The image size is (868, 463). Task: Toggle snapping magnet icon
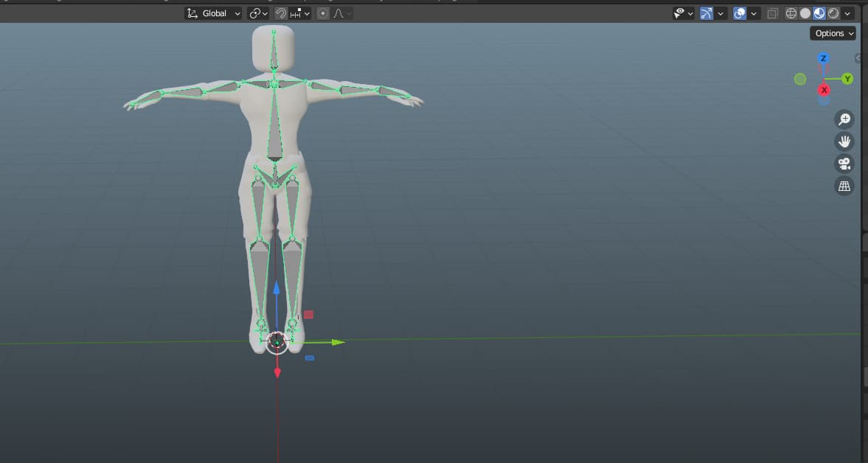(281, 13)
